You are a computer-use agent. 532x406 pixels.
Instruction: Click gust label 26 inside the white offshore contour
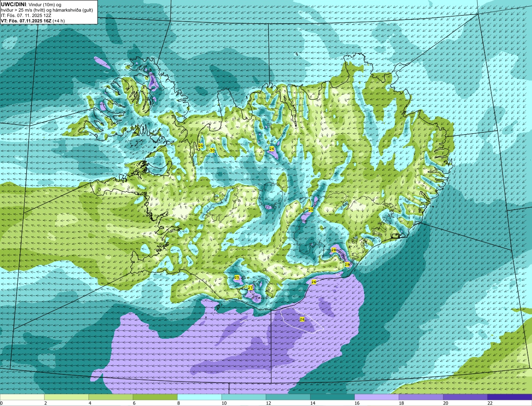pos(302,319)
